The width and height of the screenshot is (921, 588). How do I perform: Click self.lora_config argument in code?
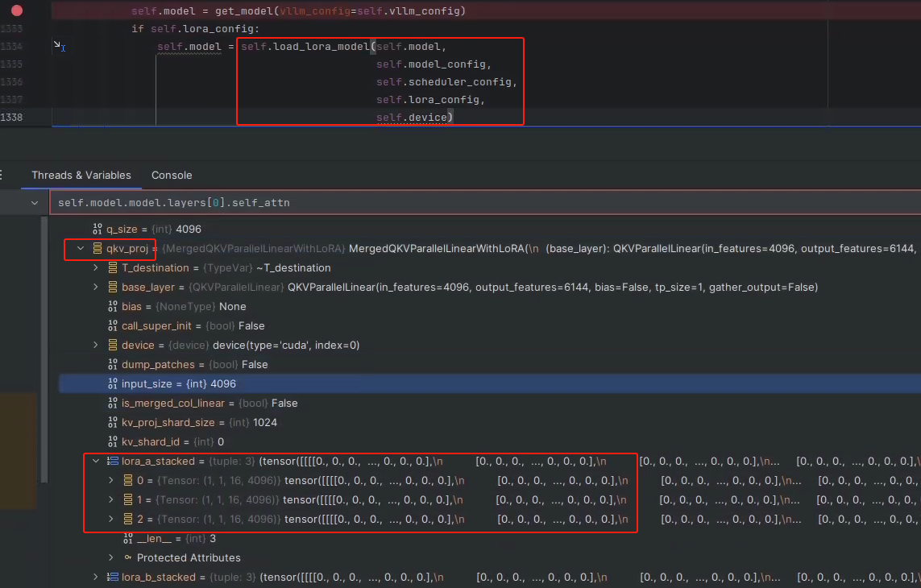point(430,99)
